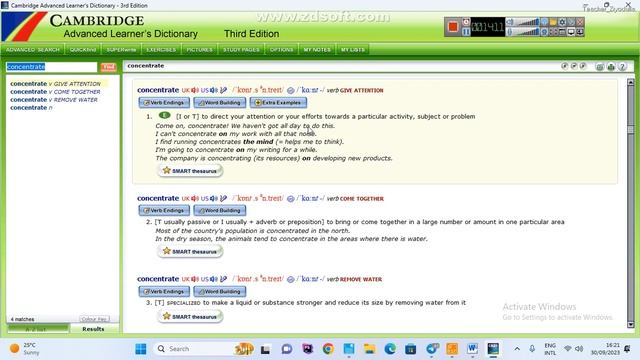This screenshot has width=640, height=360.
Task: Play US pronunciation for REMOVE WATER entry
Action: click(214, 279)
